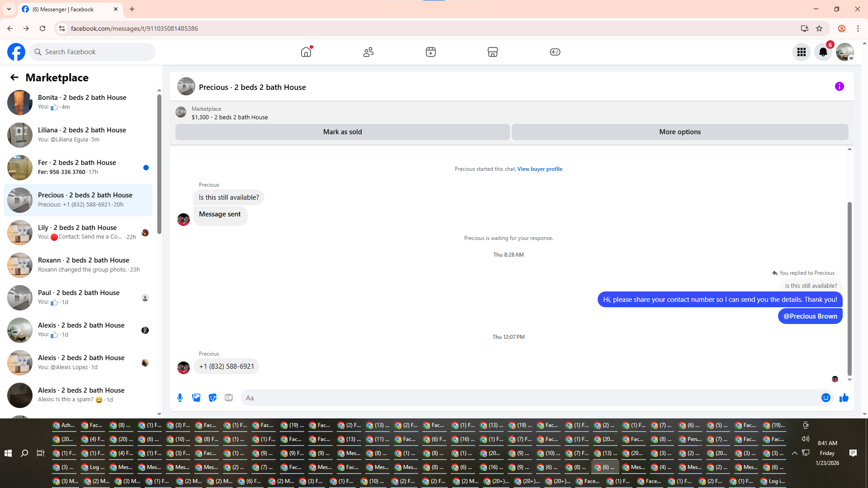Open the GIF picker
The image size is (868, 488).
coord(229,398)
